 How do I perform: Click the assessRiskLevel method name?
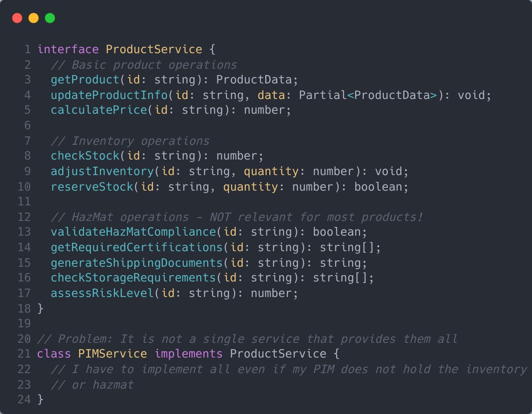pos(102,293)
